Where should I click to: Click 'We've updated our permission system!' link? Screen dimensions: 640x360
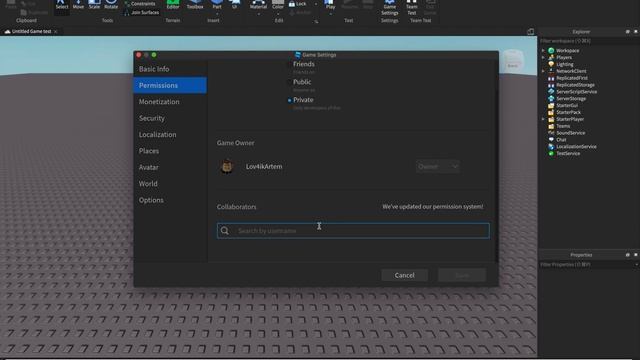[x=433, y=207]
